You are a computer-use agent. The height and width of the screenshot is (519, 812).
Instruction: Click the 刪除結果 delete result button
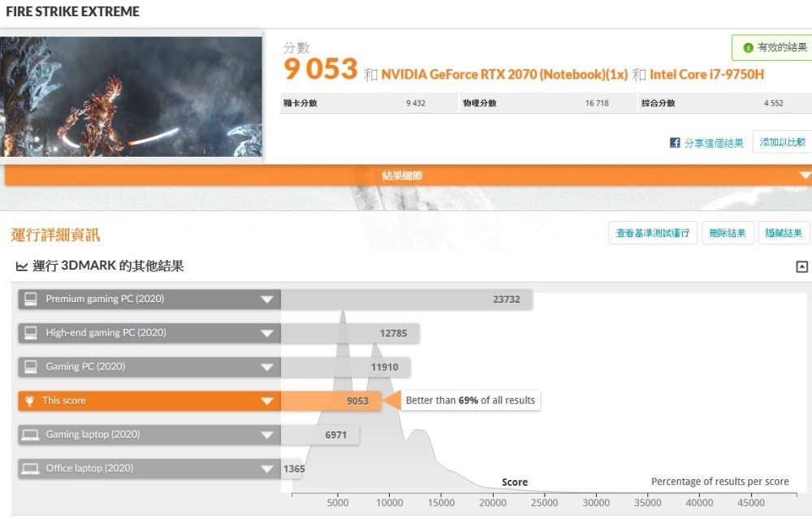[727, 233]
